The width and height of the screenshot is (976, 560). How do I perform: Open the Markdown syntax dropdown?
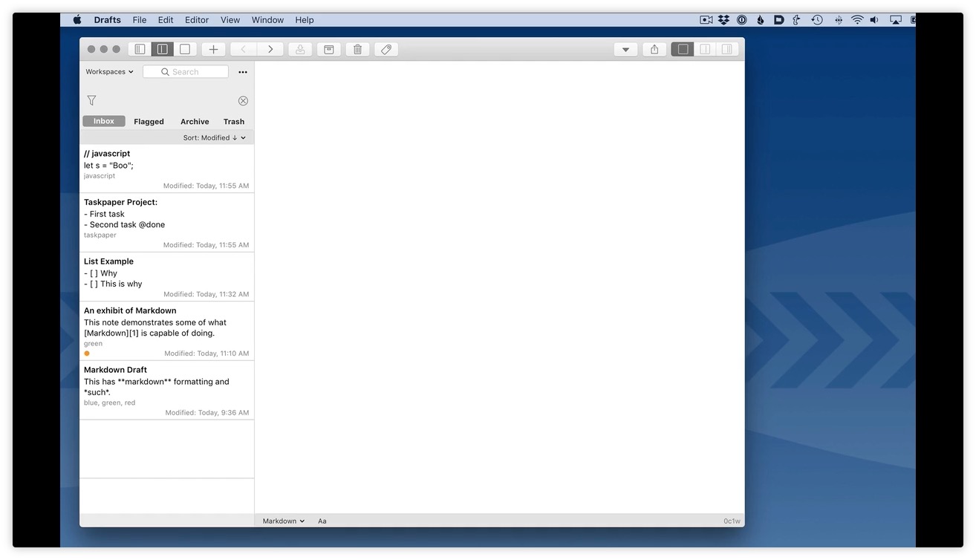click(x=283, y=521)
